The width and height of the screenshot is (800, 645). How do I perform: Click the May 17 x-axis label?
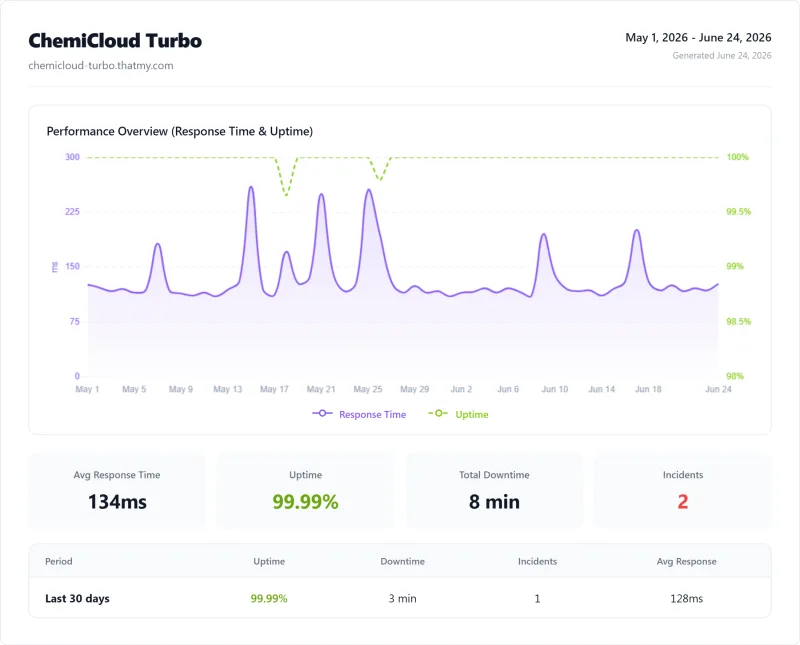(x=274, y=389)
